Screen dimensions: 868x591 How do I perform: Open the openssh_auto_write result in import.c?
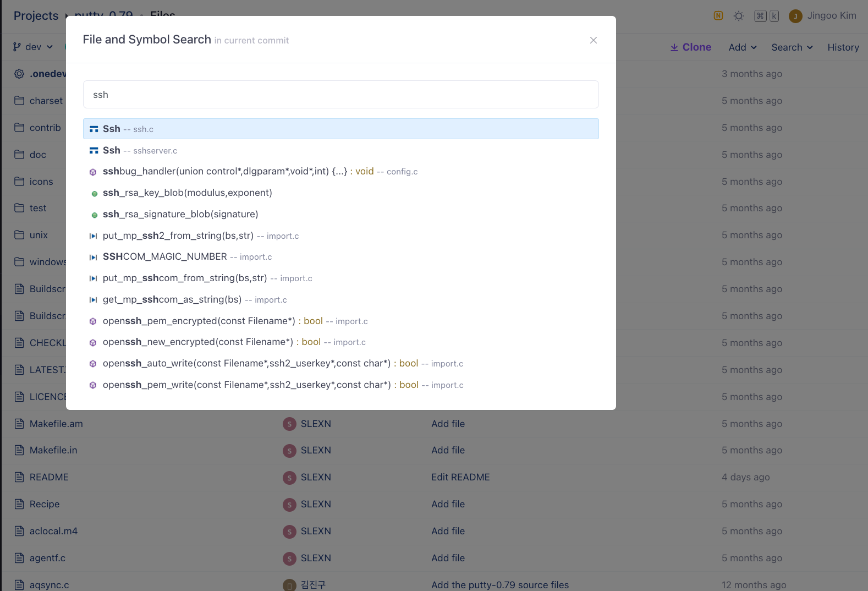340,364
